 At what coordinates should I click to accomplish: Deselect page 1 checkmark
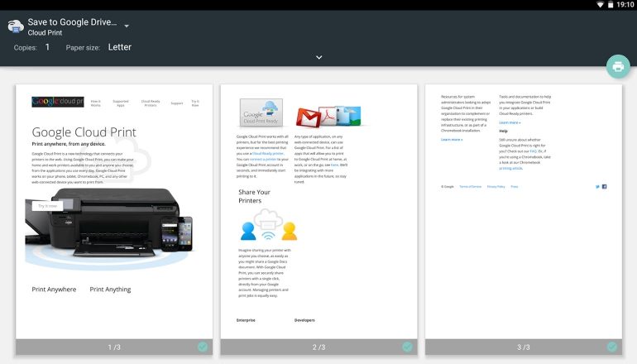tap(203, 347)
